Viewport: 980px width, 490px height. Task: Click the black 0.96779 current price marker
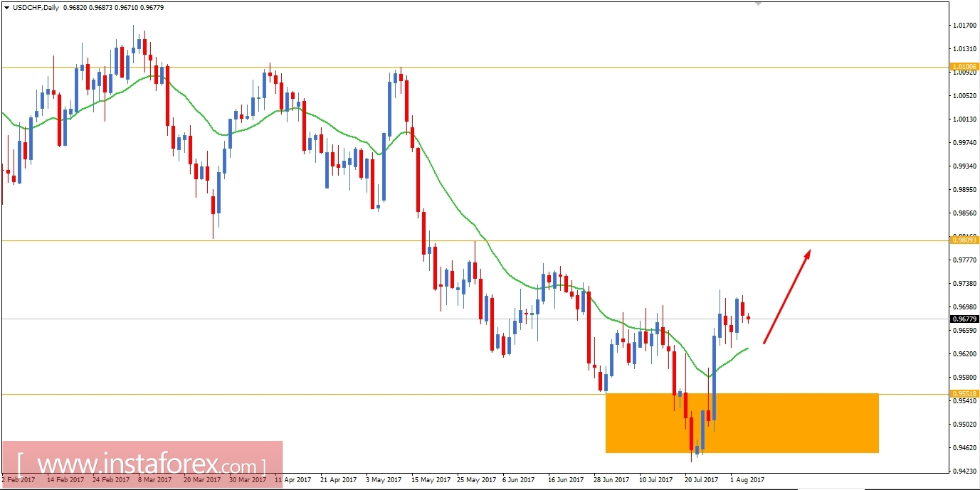[x=964, y=320]
